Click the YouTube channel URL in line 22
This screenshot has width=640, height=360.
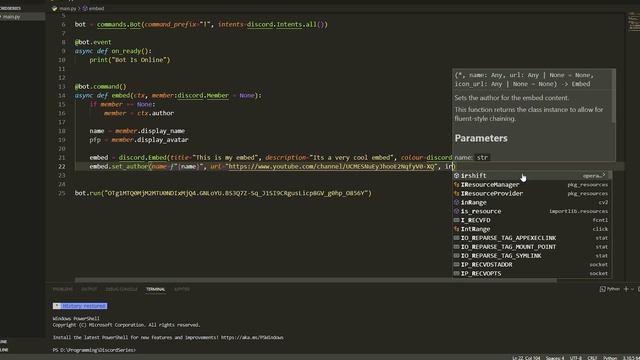331,167
